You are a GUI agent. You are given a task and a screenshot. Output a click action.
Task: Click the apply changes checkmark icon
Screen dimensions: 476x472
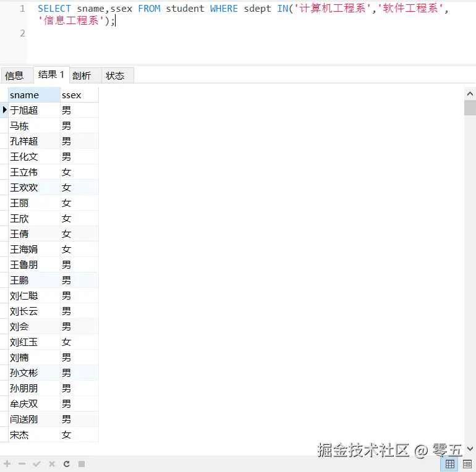[36, 463]
